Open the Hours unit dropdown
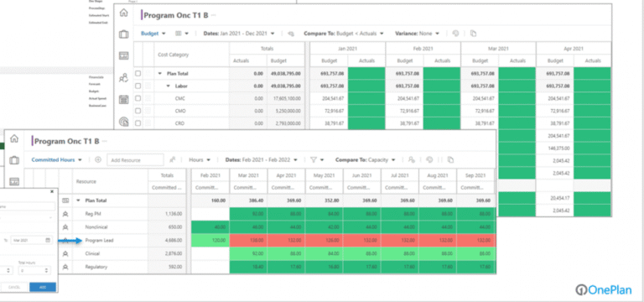644x302 pixels. pyautogui.click(x=200, y=160)
